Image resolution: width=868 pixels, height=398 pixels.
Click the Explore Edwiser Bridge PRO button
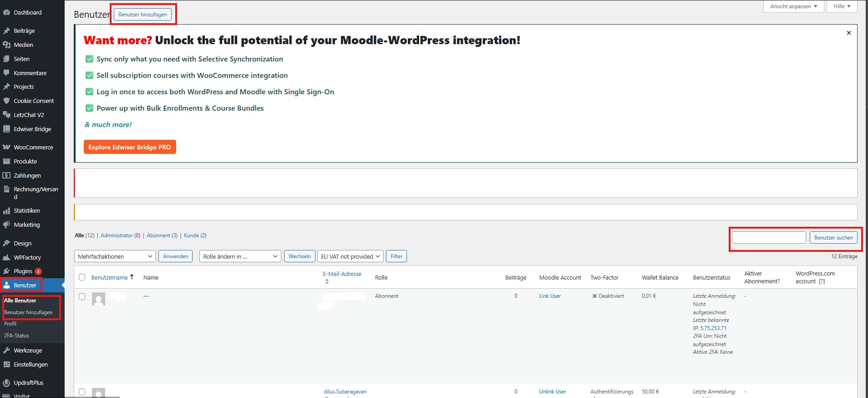tap(130, 147)
